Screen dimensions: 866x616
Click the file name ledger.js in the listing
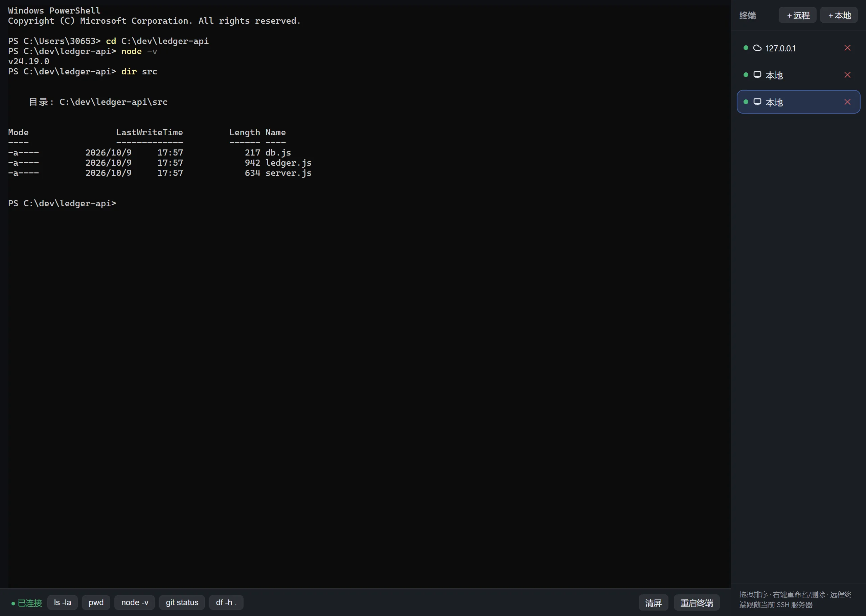point(289,163)
